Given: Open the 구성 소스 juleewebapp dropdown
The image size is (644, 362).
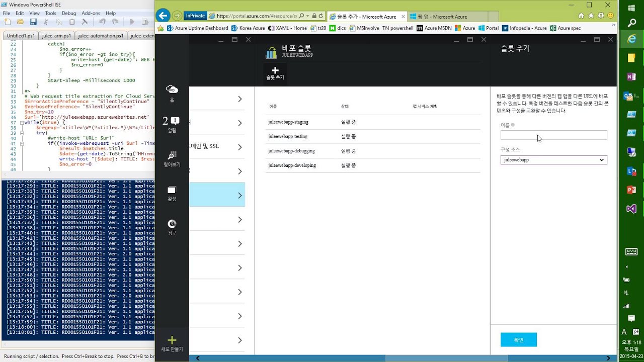Looking at the screenshot, I should (554, 160).
